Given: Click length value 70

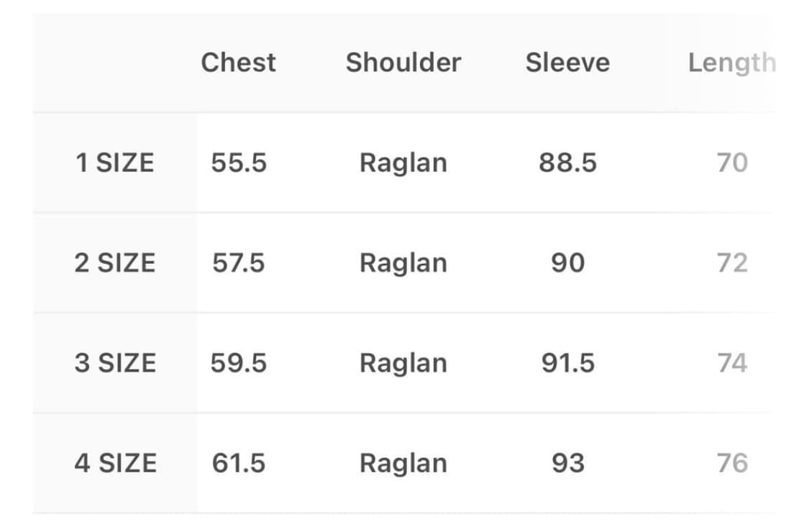Looking at the screenshot, I should coord(732,163).
